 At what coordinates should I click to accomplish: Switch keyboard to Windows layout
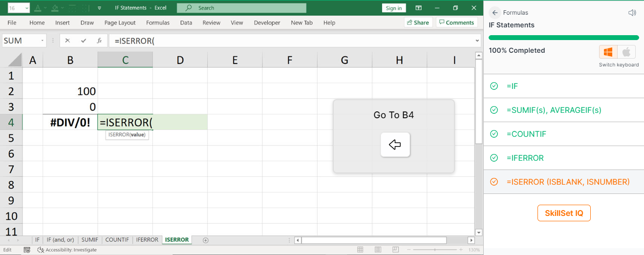point(608,52)
